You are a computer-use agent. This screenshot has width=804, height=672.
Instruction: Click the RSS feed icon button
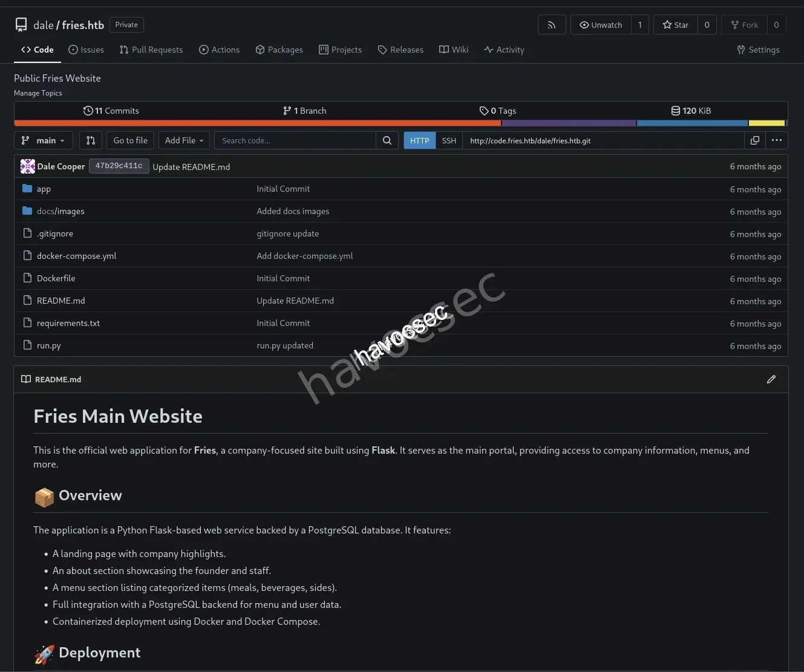(551, 25)
